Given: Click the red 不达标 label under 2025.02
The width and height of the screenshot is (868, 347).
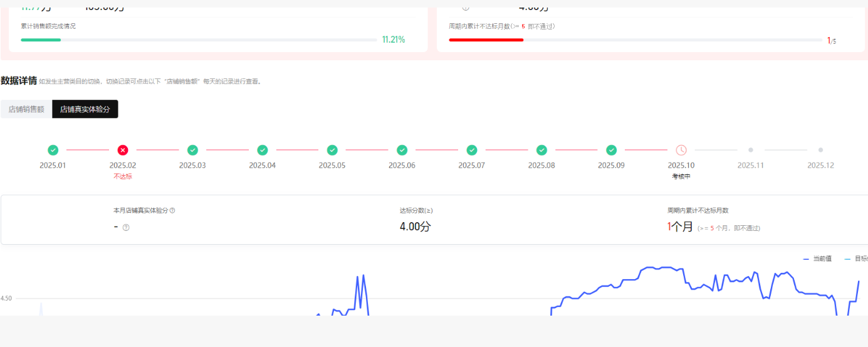Looking at the screenshot, I should 123,177.
